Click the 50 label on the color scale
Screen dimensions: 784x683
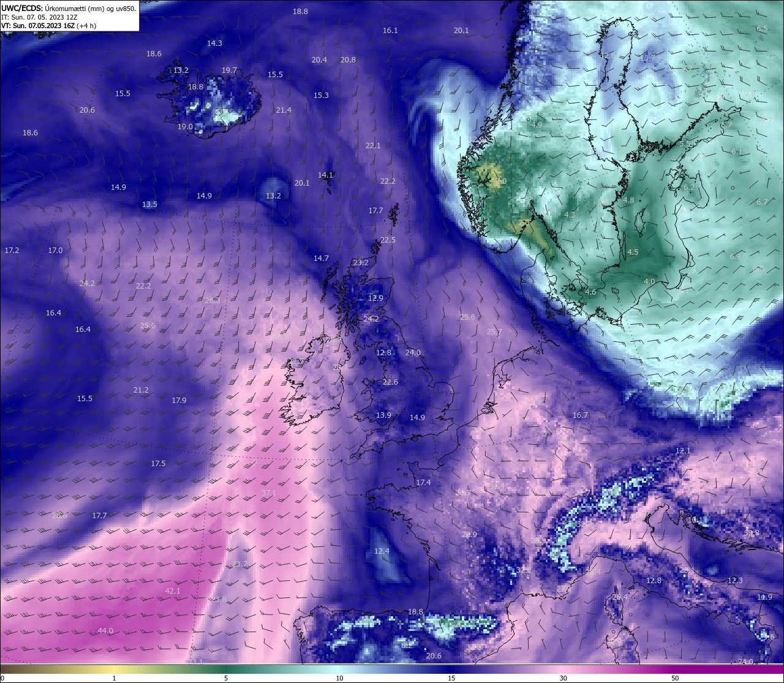(x=675, y=678)
